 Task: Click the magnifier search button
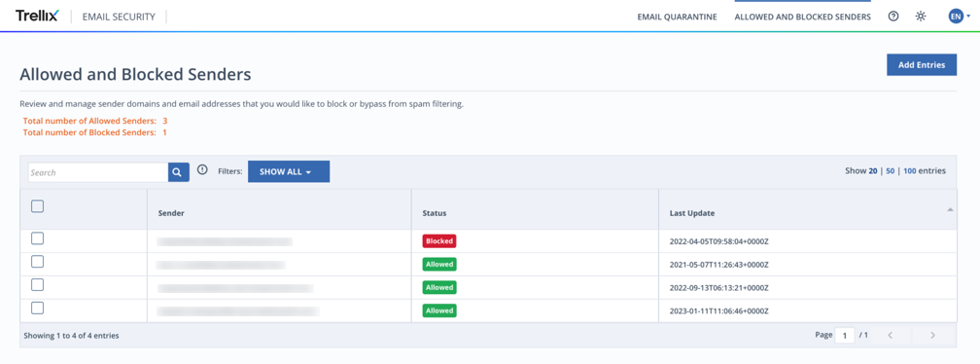(x=178, y=172)
